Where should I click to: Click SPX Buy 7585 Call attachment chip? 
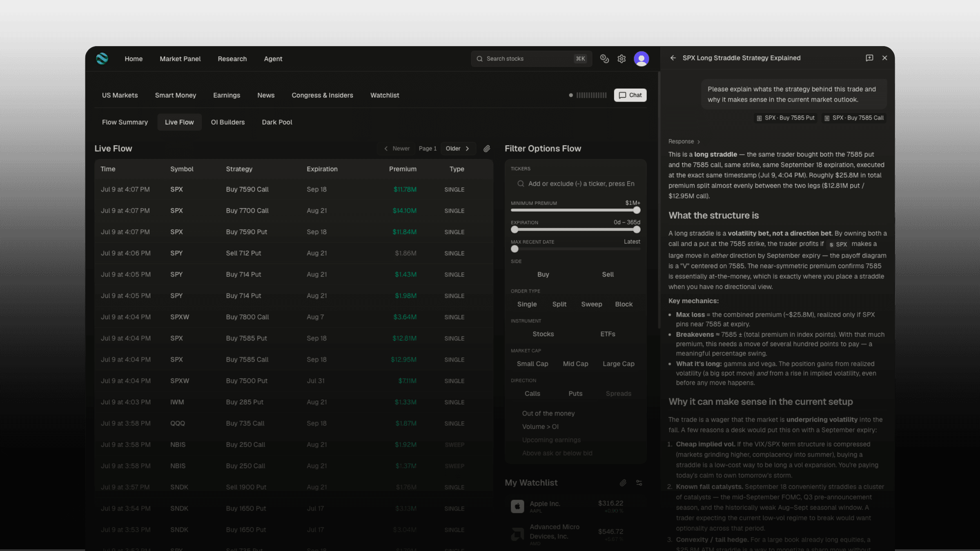854,118
